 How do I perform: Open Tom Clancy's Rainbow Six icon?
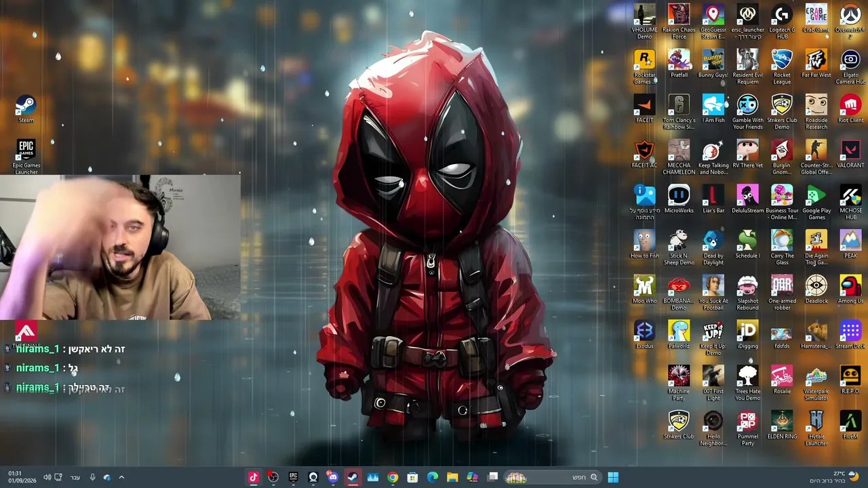coord(679,113)
